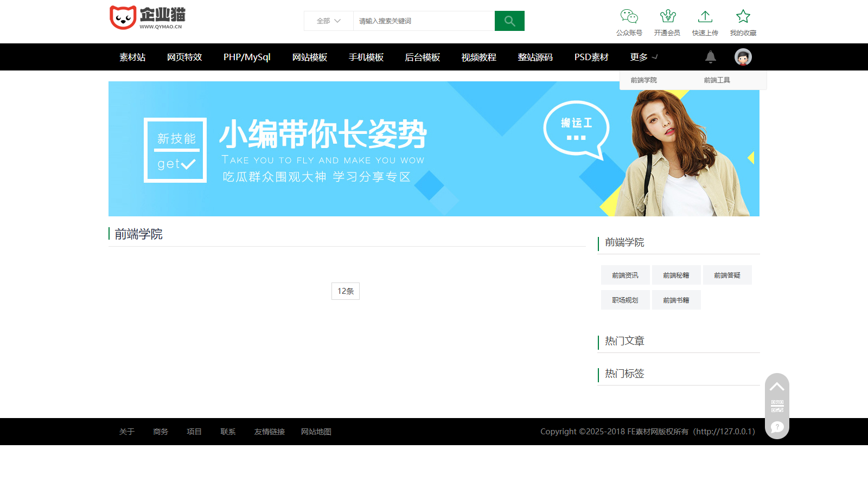Click the 快速上传 upload icon
The image size is (868, 488).
[x=705, y=17]
